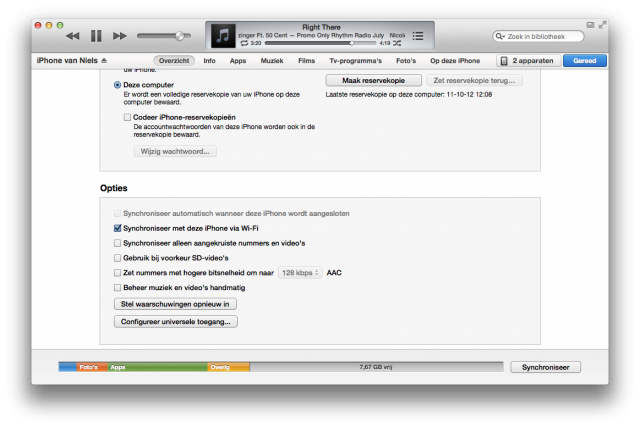
Task: Open the 128 kbps bitrate dropdown
Action: (300, 273)
